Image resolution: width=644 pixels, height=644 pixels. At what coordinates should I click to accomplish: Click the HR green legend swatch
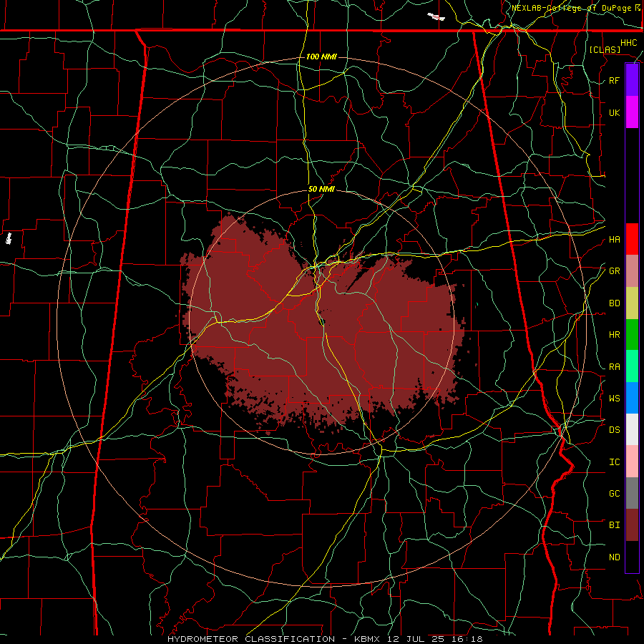click(632, 335)
